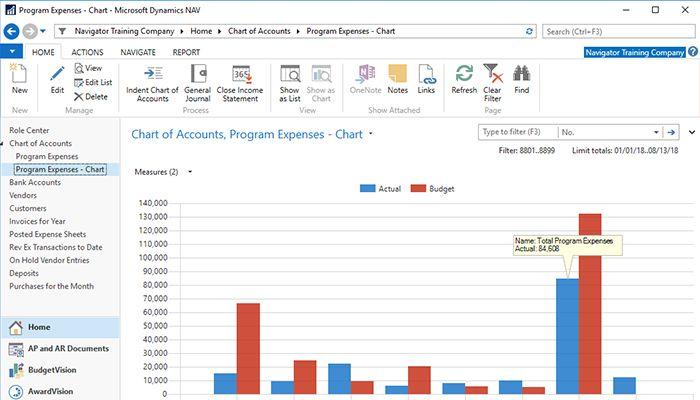Open Deposits in navigation pane
Image resolution: width=700 pixels, height=400 pixels.
[24, 273]
